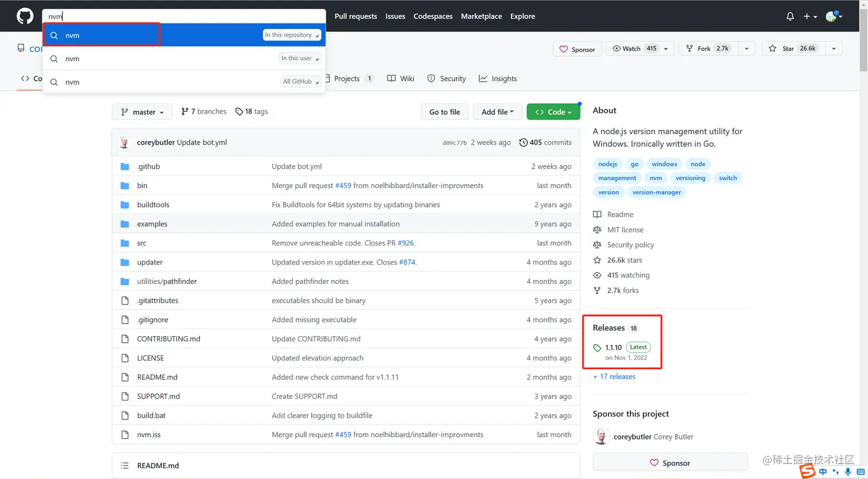This screenshot has height=479, width=868.
Task: Expand the Fork dropdown arrow
Action: 747,49
